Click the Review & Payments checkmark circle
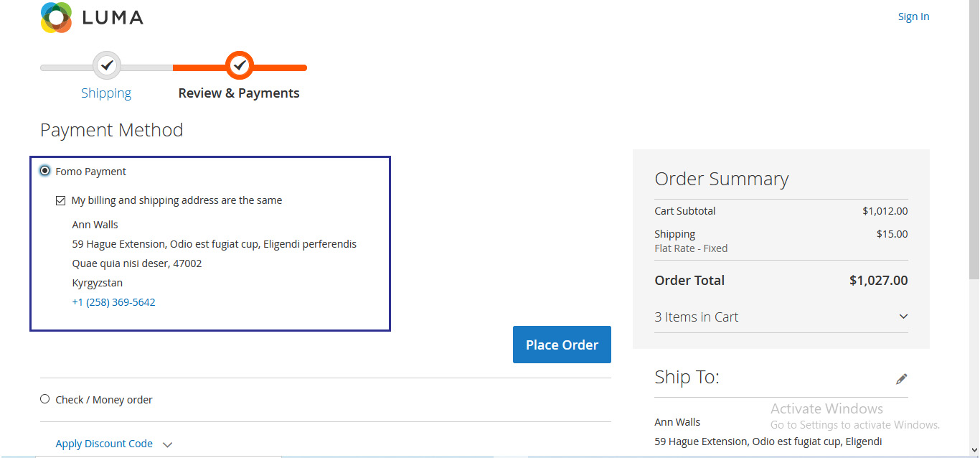980x458 pixels. tap(240, 66)
